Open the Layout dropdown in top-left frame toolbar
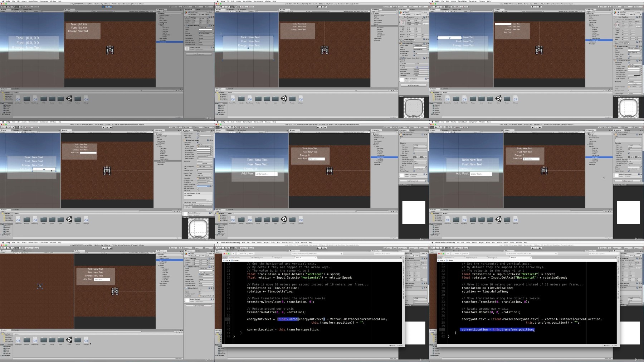 (210, 7)
